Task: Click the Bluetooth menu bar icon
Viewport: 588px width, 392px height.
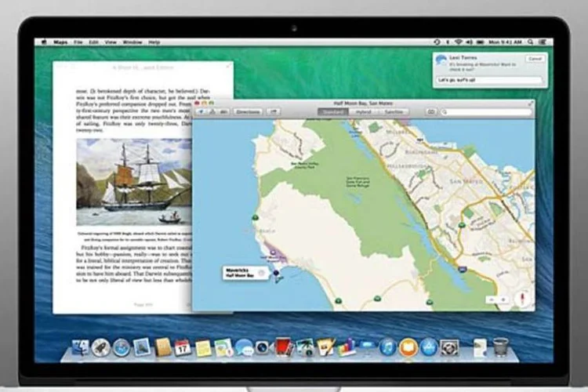Action: tap(448, 42)
